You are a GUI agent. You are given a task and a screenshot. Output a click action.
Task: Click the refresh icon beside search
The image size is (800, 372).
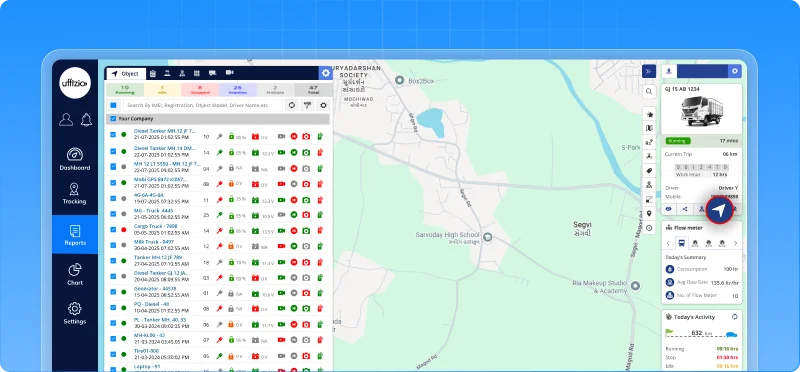pos(291,105)
